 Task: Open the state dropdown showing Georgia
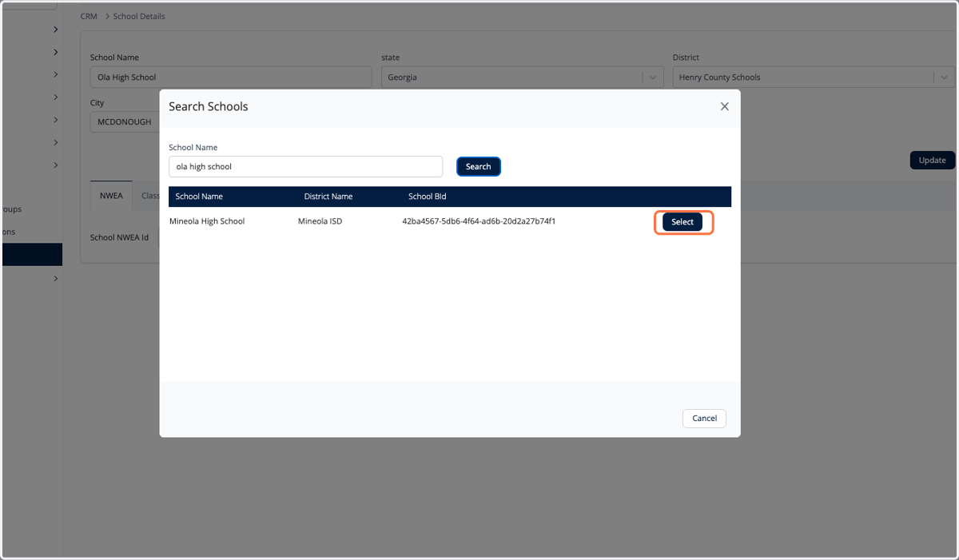click(523, 77)
